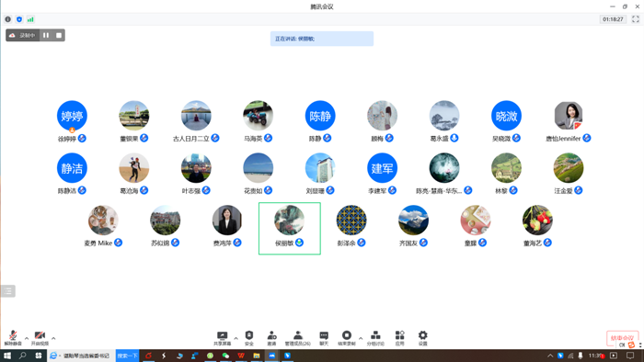Open the Share Screen tool
Image resolution: width=644 pixels, height=362 pixels.
click(x=223, y=338)
